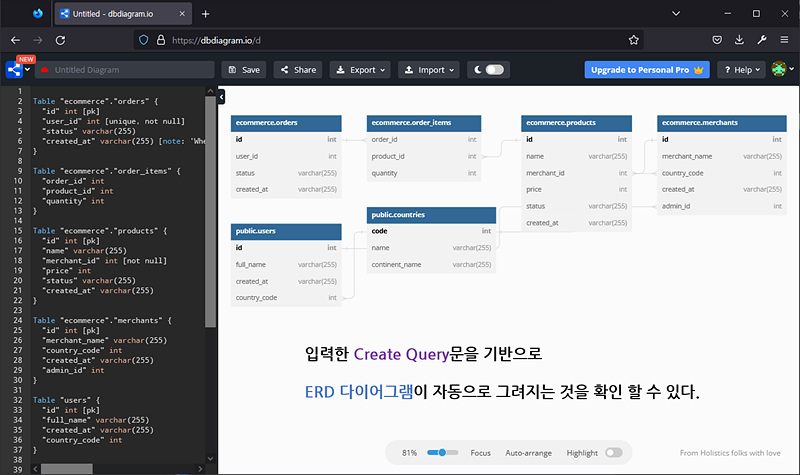Click the site lock icon
This screenshot has width=800, height=475.
161,40
